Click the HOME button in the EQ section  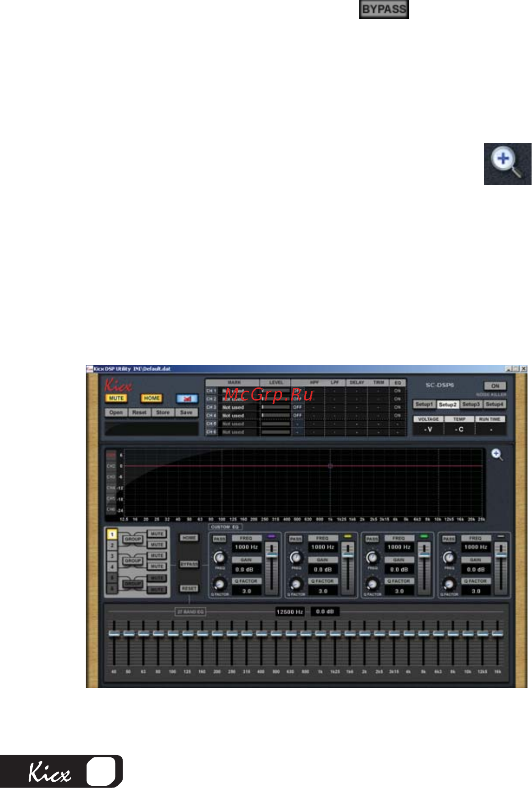tap(189, 538)
